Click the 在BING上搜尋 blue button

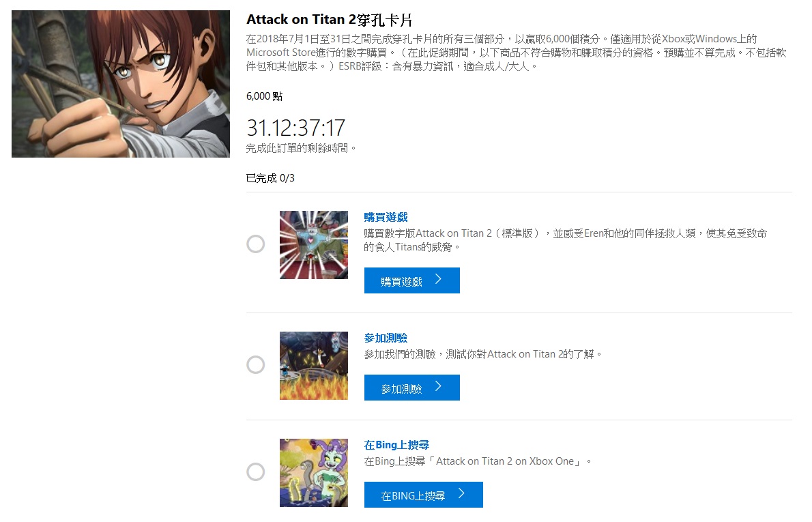[x=423, y=495]
